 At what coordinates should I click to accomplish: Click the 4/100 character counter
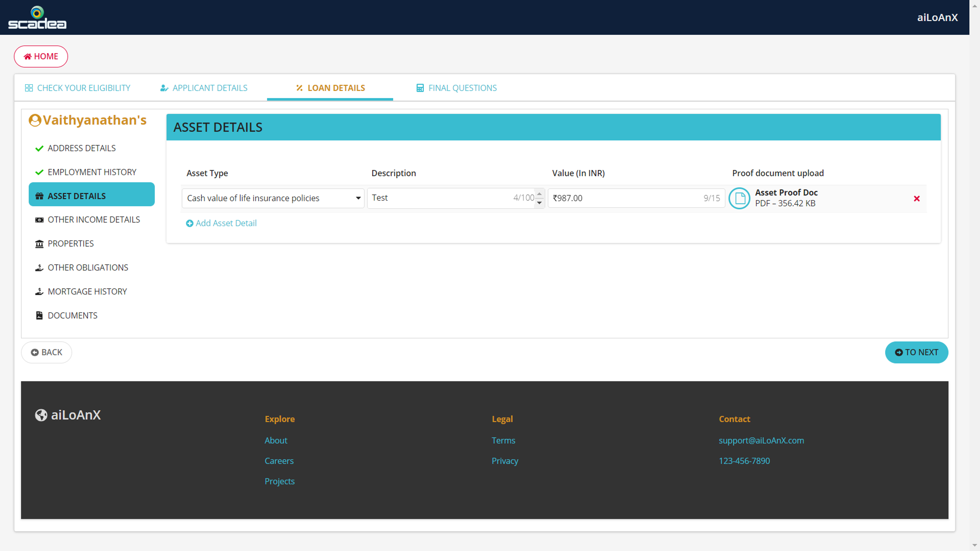(x=523, y=198)
